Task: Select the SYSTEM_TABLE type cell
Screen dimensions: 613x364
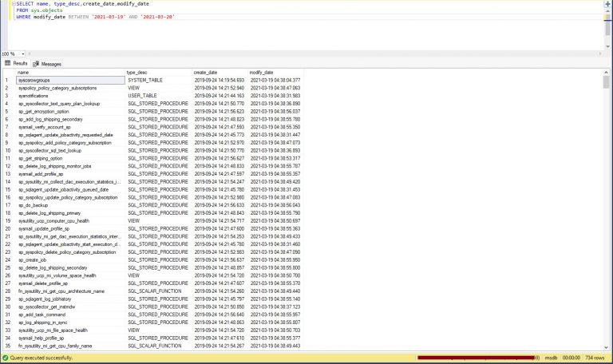Action: (159, 80)
